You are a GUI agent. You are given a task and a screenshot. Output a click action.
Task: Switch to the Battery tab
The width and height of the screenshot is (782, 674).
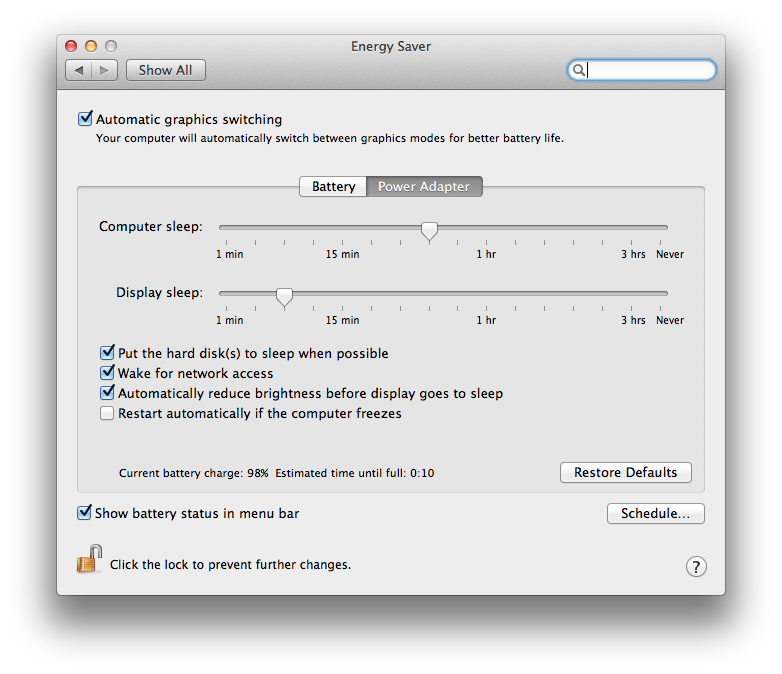click(333, 187)
